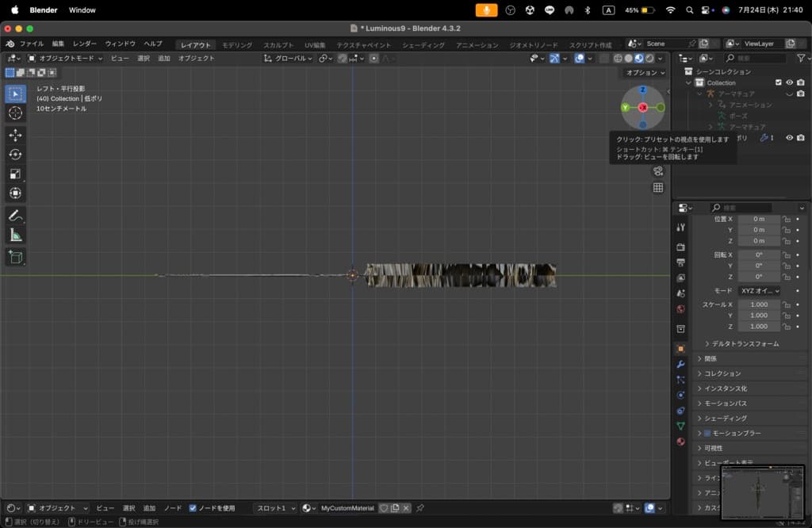Toggle the ノードを使用 checkbox
Image resolution: width=812 pixels, height=528 pixels.
click(x=193, y=508)
